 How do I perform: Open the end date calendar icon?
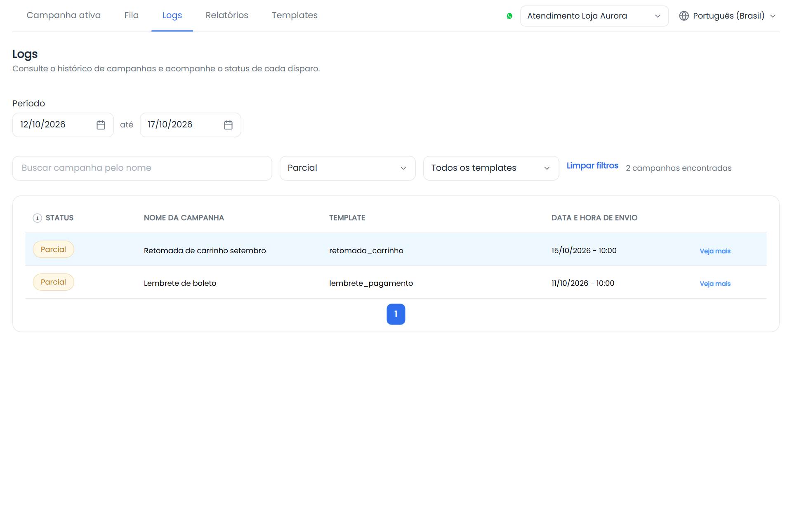228,125
